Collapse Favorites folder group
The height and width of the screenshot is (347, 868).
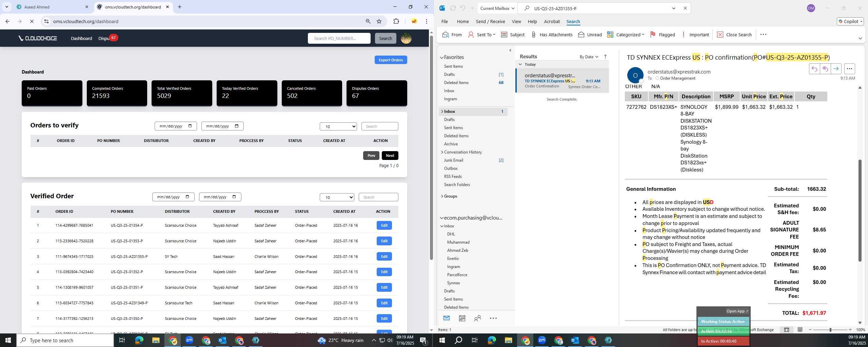click(442, 57)
